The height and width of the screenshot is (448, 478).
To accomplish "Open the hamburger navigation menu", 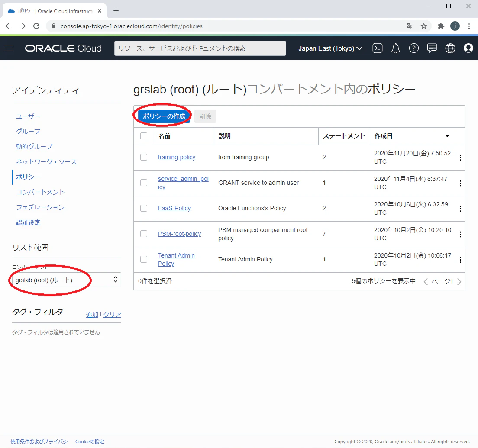I will [x=9, y=48].
